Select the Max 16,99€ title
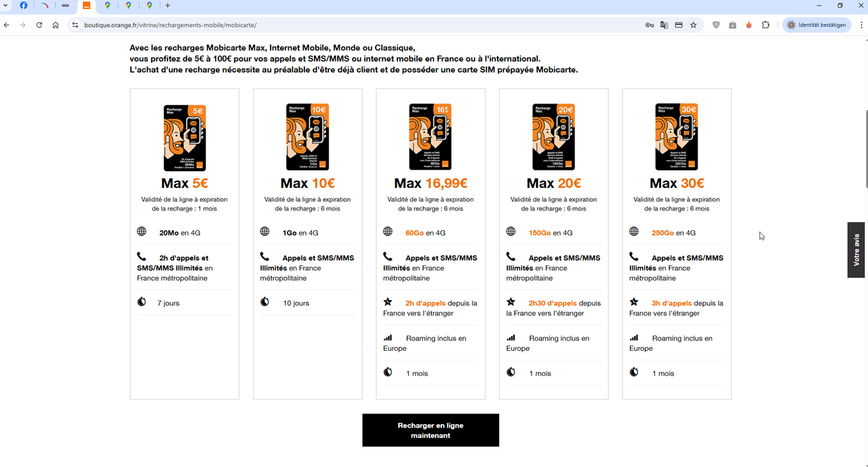 pyautogui.click(x=431, y=183)
